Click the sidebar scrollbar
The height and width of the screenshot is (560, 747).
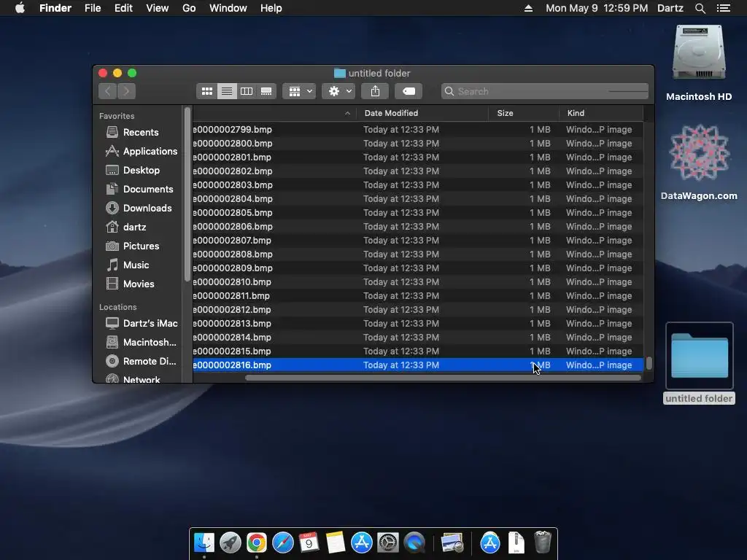click(187, 194)
